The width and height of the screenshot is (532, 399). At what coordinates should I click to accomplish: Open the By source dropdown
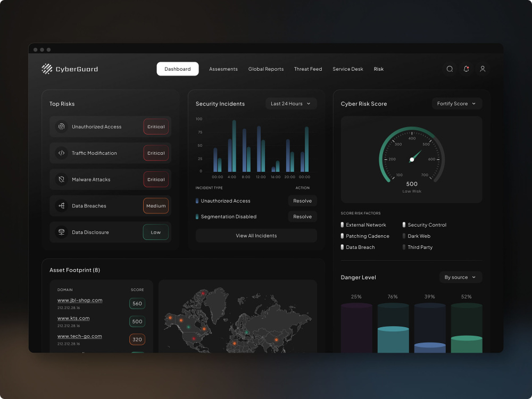[460, 277]
